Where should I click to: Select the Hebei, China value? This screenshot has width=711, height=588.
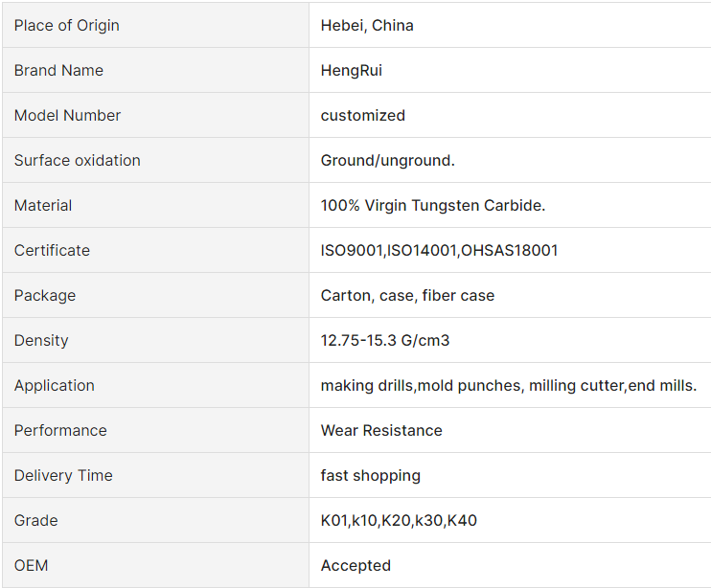pyautogui.click(x=367, y=25)
